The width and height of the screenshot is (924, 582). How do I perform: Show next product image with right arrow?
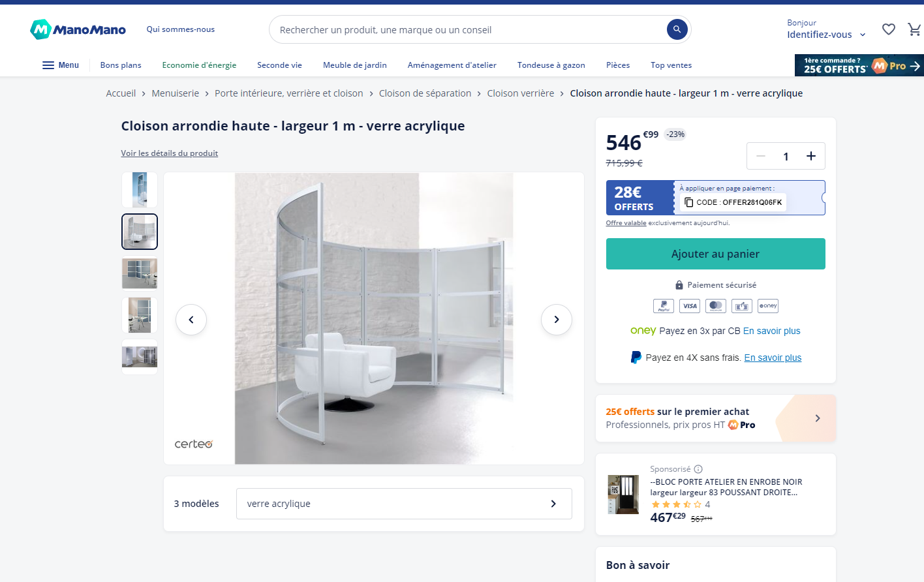pos(557,320)
